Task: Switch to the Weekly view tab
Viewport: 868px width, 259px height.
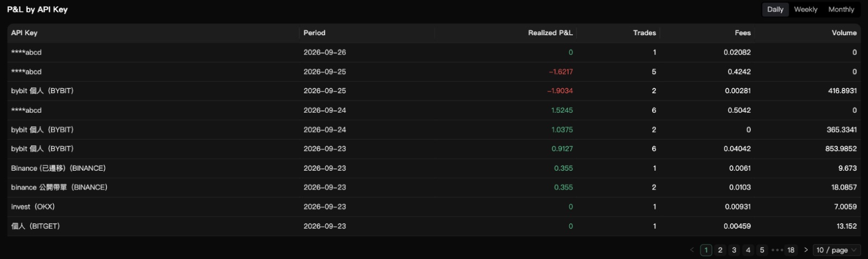Action: [x=806, y=9]
